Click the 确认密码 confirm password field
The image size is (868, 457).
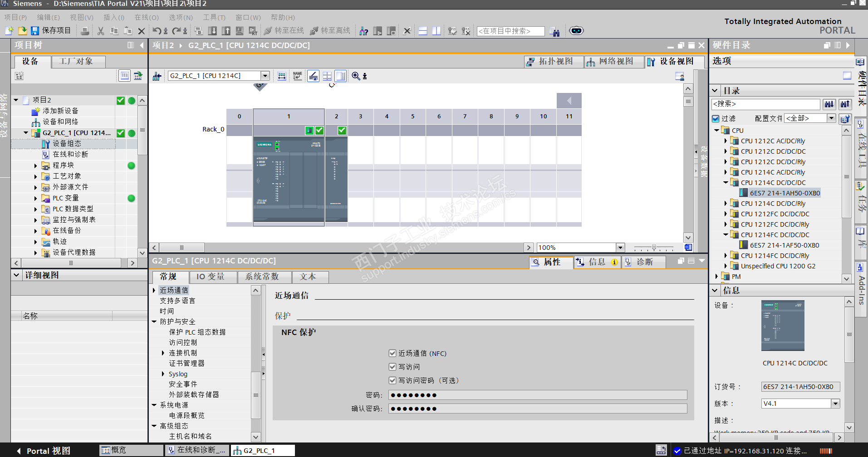tap(538, 408)
